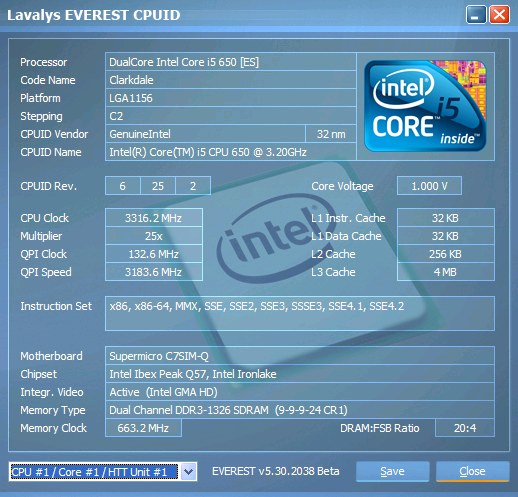Click the Code Name label
518x497 pixels.
[x=48, y=80]
